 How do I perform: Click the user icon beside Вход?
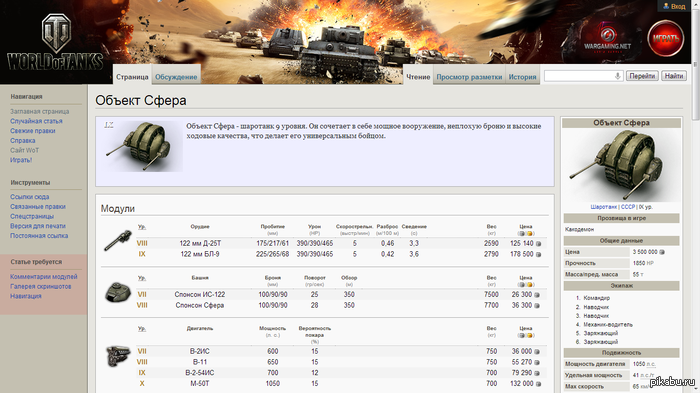pos(666,6)
